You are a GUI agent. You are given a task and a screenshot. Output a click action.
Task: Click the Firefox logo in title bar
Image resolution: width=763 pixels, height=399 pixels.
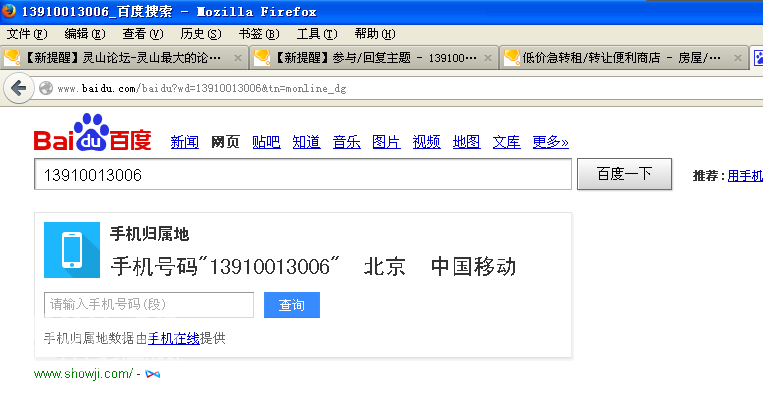(8, 10)
